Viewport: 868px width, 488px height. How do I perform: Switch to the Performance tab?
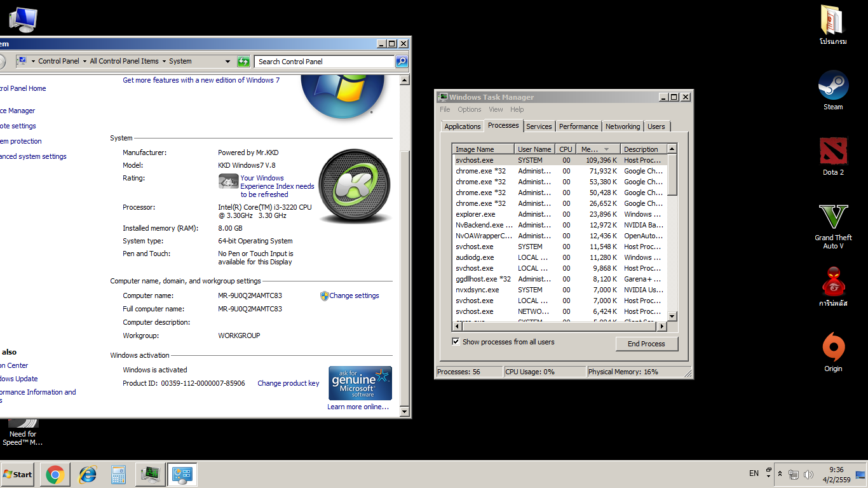(x=578, y=126)
